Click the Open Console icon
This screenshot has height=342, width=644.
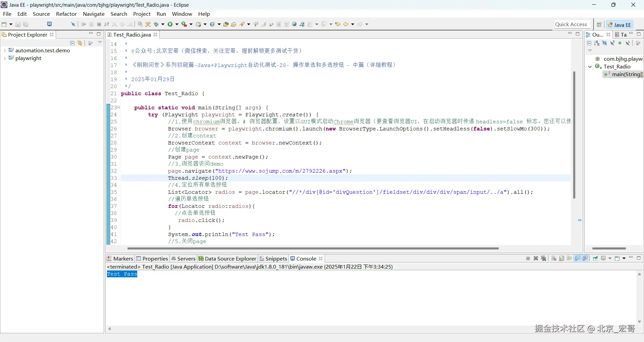coord(617,258)
